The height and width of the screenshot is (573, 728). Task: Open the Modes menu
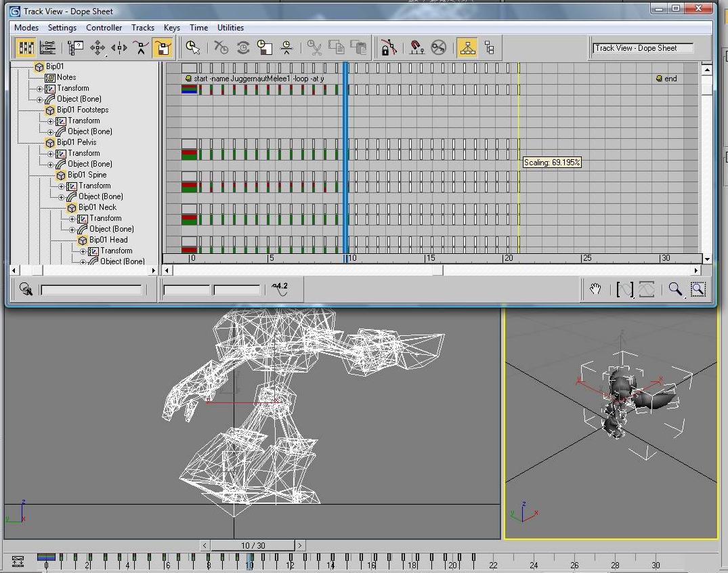(x=26, y=27)
